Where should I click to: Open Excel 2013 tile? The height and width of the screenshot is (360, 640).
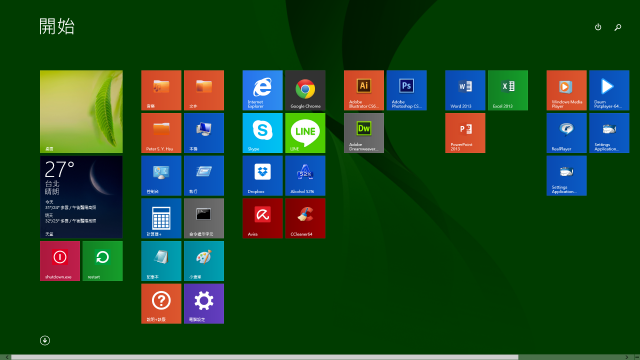tap(508, 90)
